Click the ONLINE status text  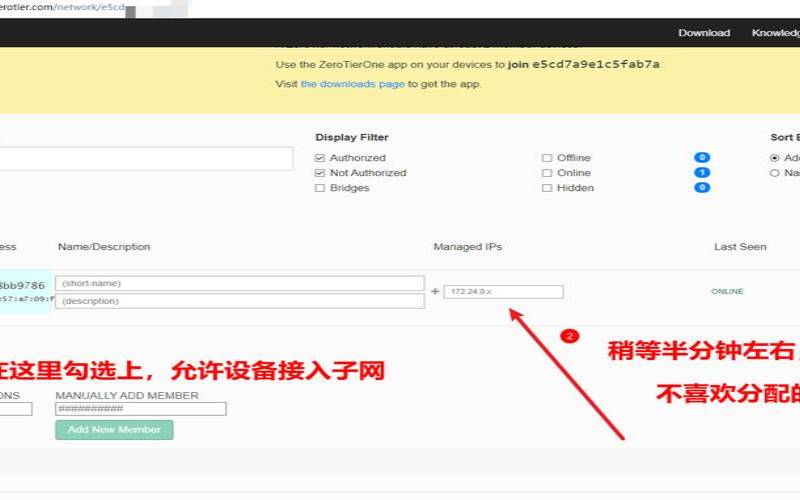tap(727, 291)
